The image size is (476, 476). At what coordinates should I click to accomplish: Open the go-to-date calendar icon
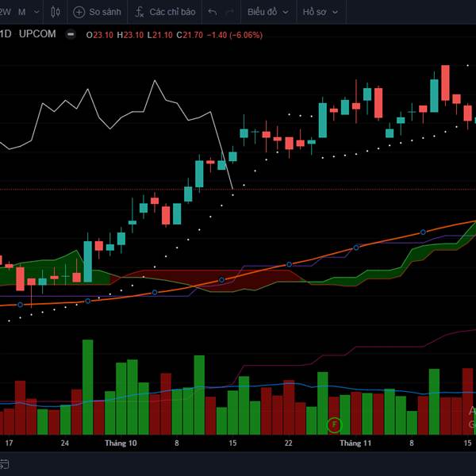tap(4, 464)
